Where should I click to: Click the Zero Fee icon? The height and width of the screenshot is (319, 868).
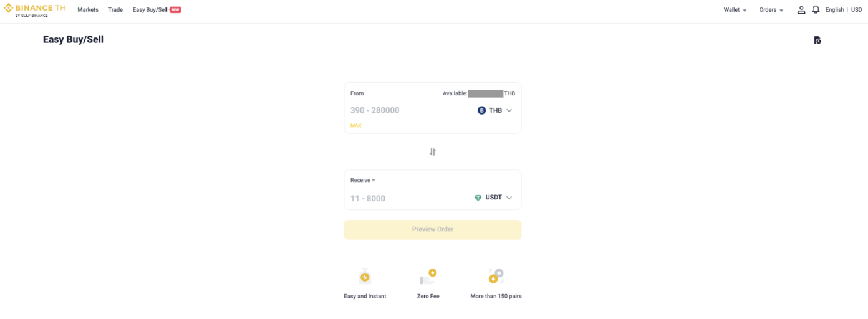pyautogui.click(x=428, y=277)
